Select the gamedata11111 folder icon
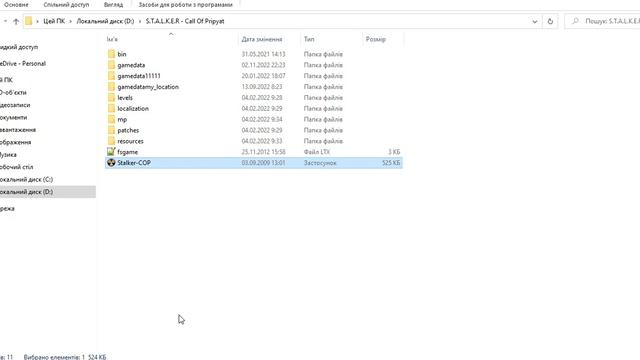This screenshot has width=640, height=360. tap(111, 76)
